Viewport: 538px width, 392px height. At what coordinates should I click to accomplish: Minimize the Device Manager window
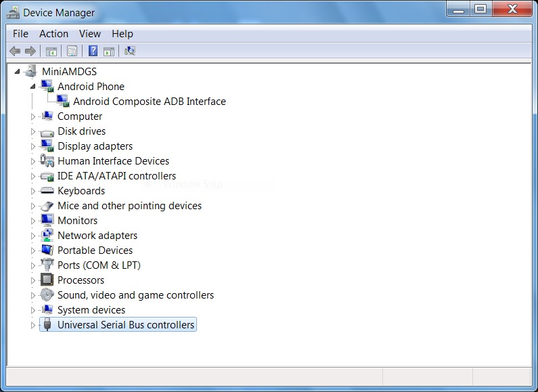tap(458, 9)
